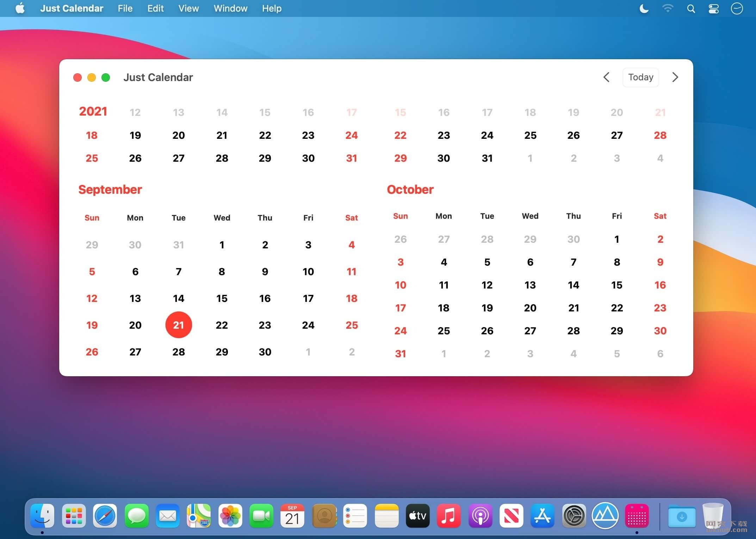The width and height of the screenshot is (756, 539).
Task: Open the Window menu
Action: click(230, 8)
